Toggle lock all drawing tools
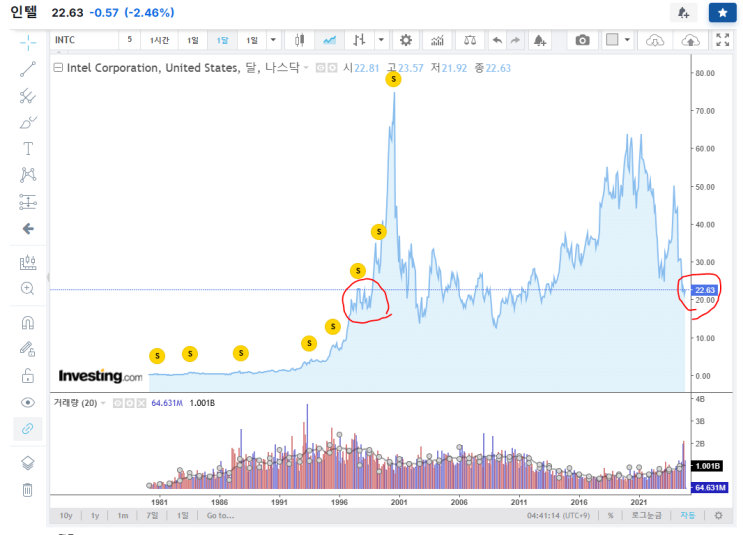The image size is (743, 535). (27, 376)
